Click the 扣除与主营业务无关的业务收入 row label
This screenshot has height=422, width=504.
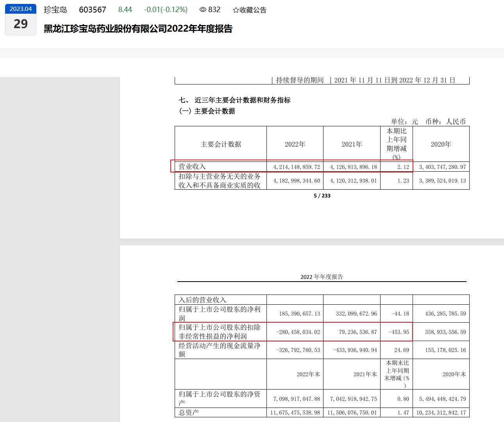coord(220,181)
